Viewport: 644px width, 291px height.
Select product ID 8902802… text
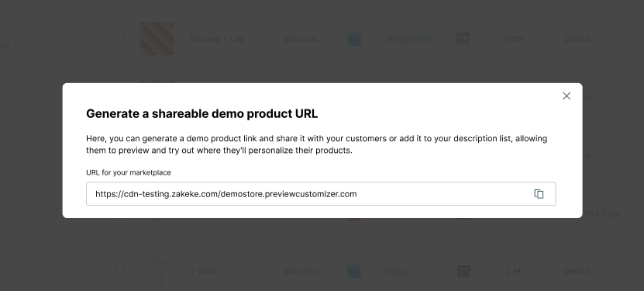305,272
